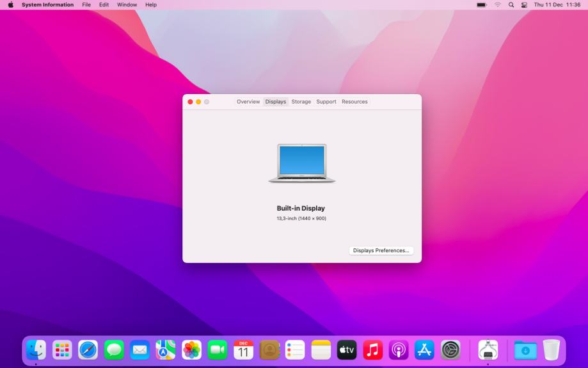The height and width of the screenshot is (368, 588).
Task: Select the Support tab
Action: pyautogui.click(x=326, y=102)
